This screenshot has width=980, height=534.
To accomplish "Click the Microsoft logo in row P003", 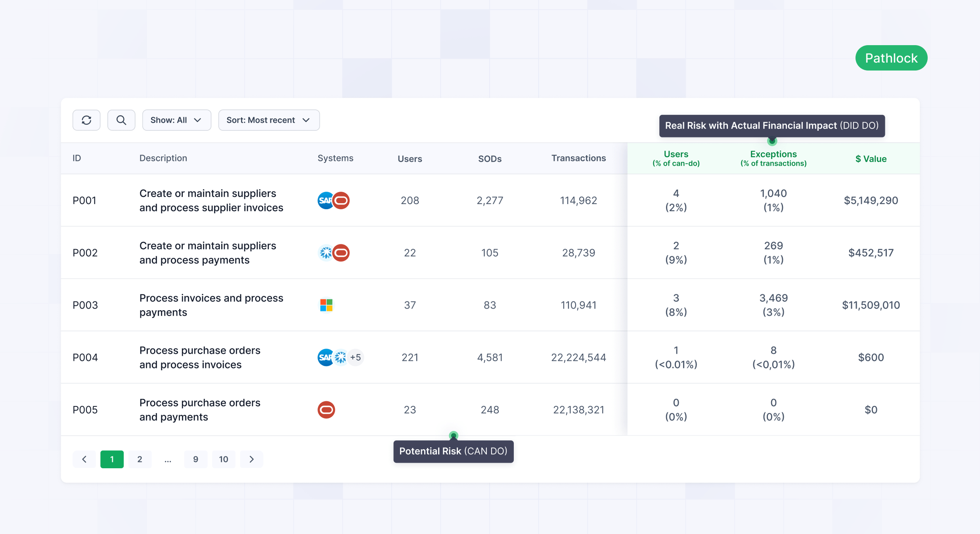I will pos(326,305).
